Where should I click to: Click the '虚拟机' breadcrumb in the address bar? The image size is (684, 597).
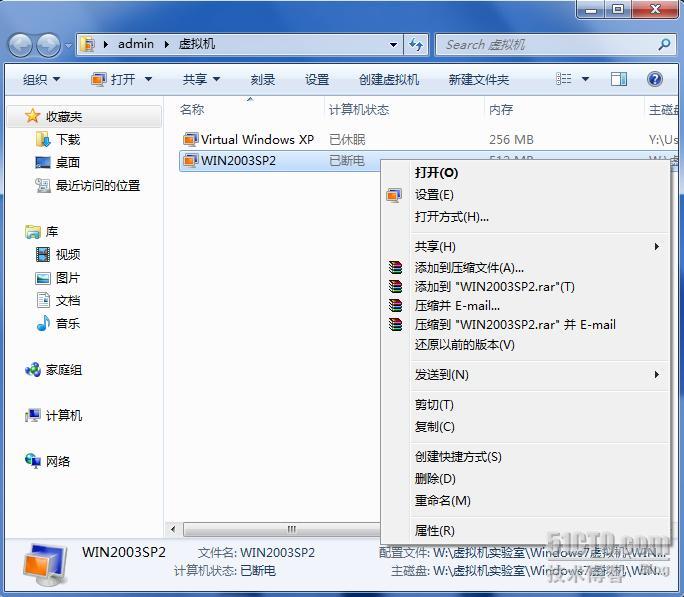[x=197, y=44]
